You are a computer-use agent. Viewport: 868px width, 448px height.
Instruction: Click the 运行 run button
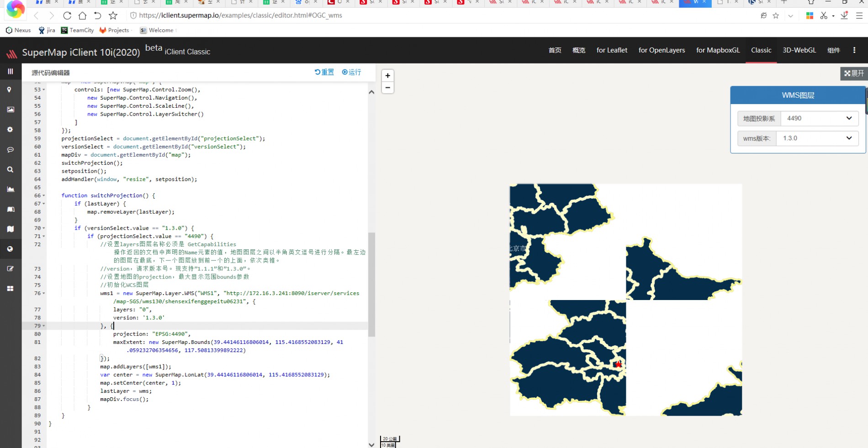coord(351,72)
